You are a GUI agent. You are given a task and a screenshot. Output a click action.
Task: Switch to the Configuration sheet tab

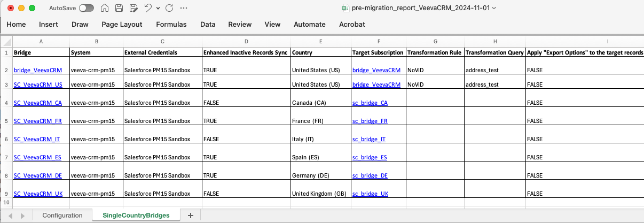(62, 215)
